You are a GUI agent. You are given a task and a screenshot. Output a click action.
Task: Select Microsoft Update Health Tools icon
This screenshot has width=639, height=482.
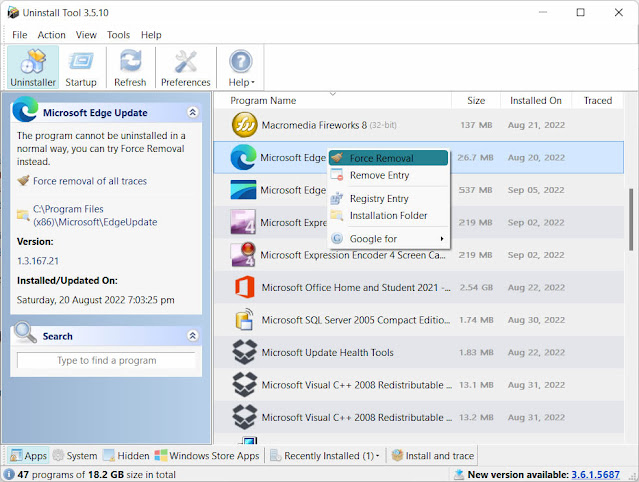click(x=245, y=352)
